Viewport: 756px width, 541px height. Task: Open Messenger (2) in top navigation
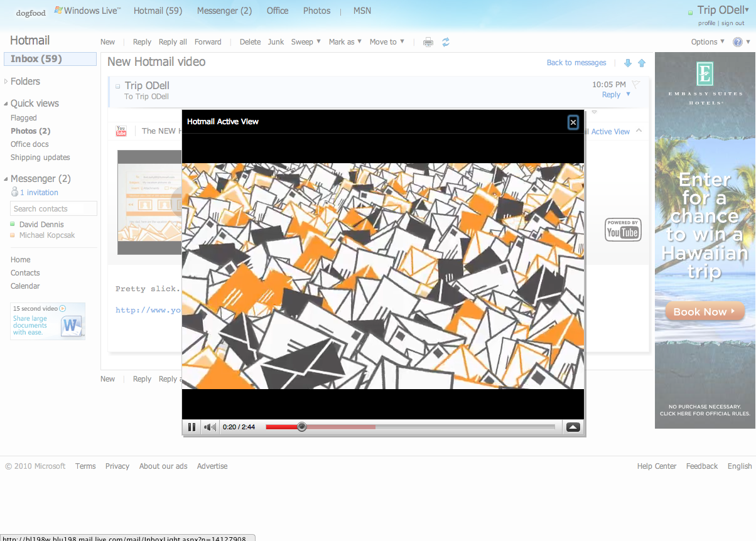coord(224,11)
